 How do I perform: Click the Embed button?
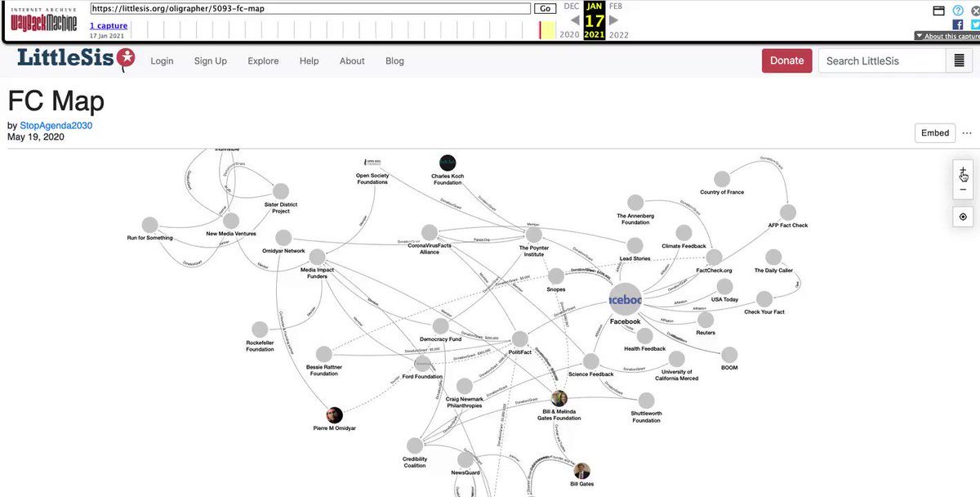point(935,133)
